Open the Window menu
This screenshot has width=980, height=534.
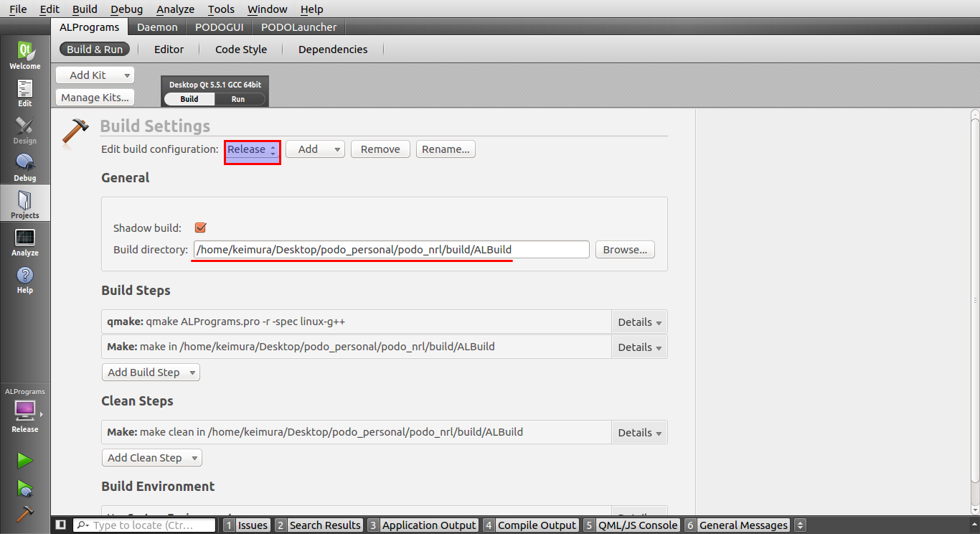tap(268, 9)
